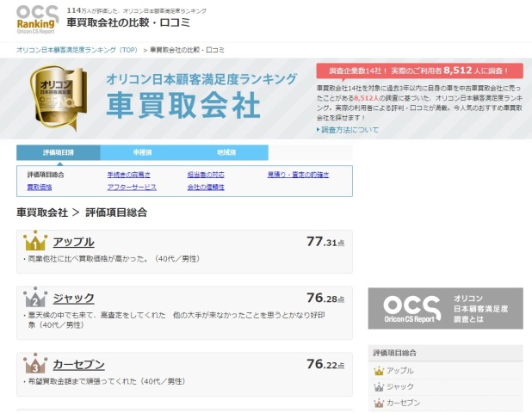Click the silver crown icon beside ジャック in the main list
Screen dimensions: 532x413
35,298
